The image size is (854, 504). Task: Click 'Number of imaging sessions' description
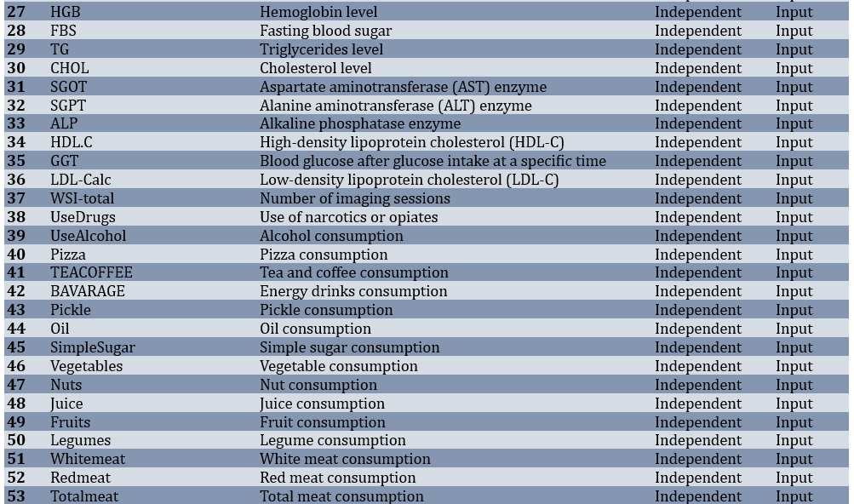coord(354,198)
